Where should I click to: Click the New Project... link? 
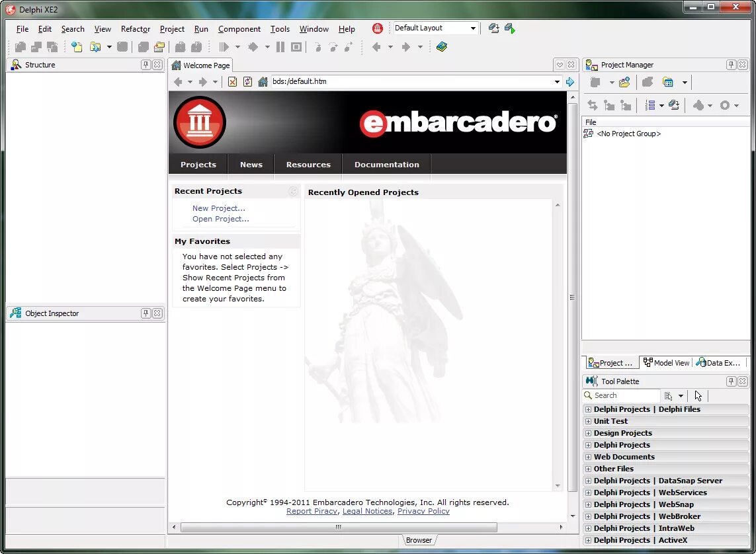click(x=219, y=208)
